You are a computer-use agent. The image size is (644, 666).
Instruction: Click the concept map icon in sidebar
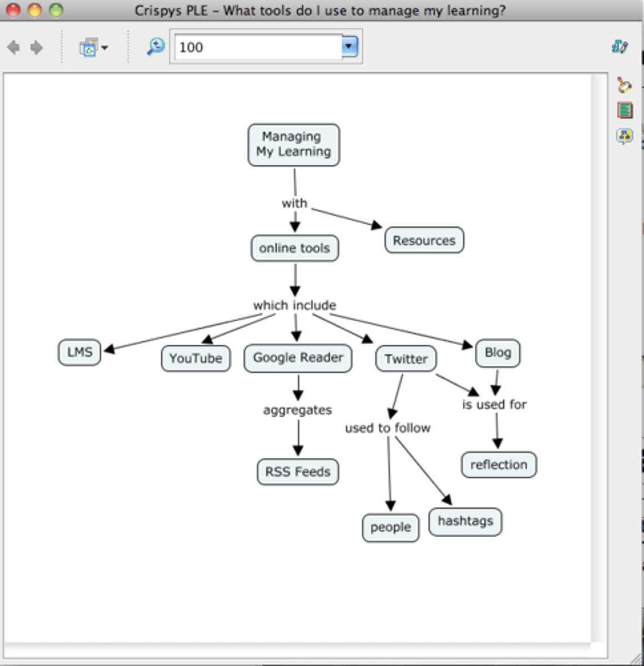point(625,136)
